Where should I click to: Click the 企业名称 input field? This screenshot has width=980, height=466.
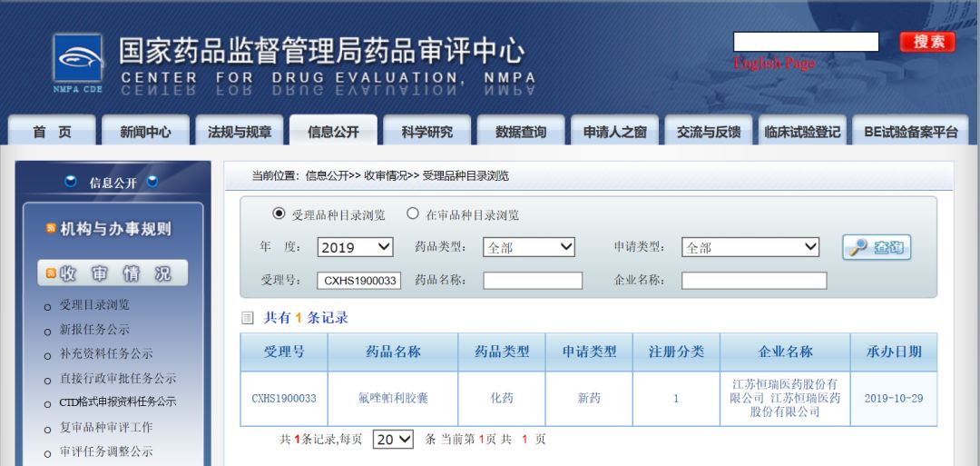tap(754, 281)
